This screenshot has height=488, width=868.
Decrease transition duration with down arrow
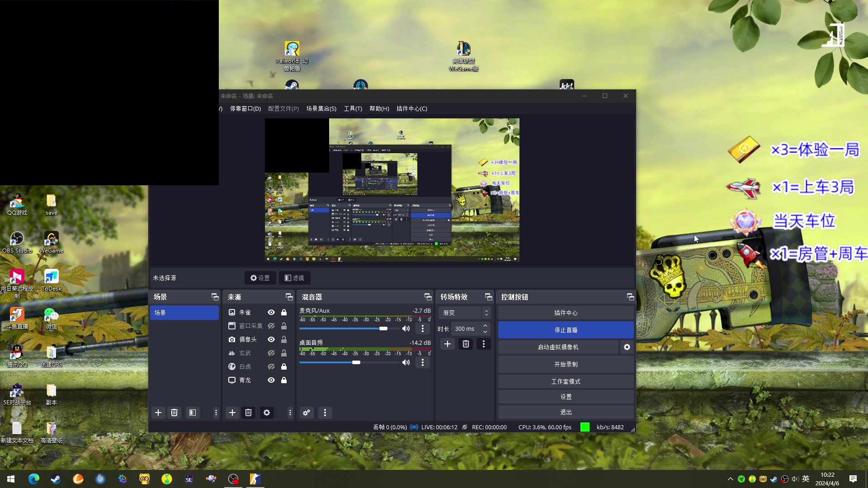(x=486, y=332)
